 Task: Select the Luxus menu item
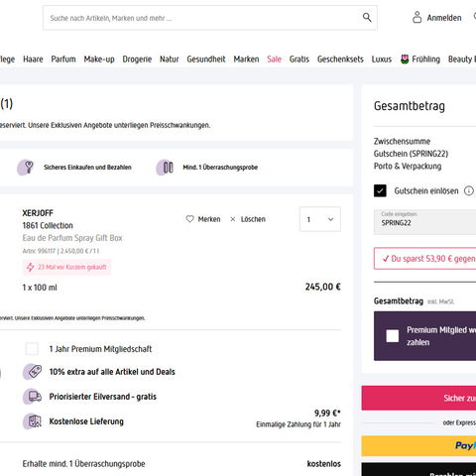coord(382,59)
